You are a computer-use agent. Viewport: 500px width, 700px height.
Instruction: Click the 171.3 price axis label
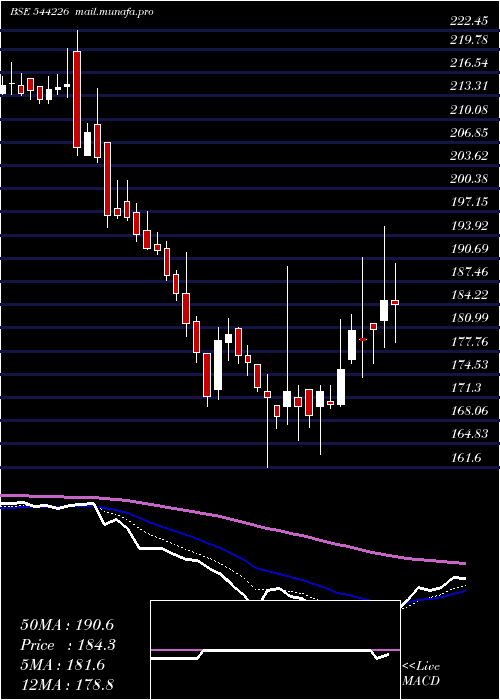(465, 388)
